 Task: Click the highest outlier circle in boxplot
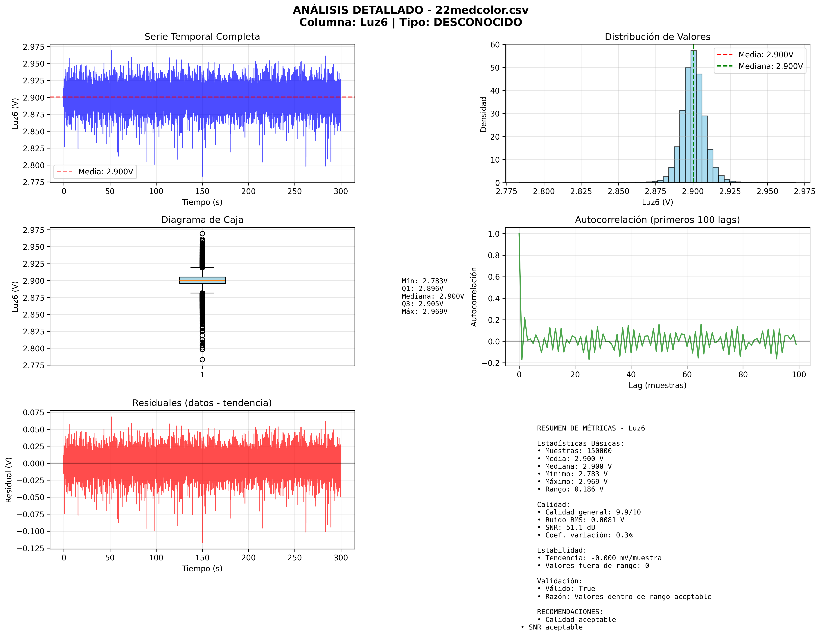tap(202, 234)
